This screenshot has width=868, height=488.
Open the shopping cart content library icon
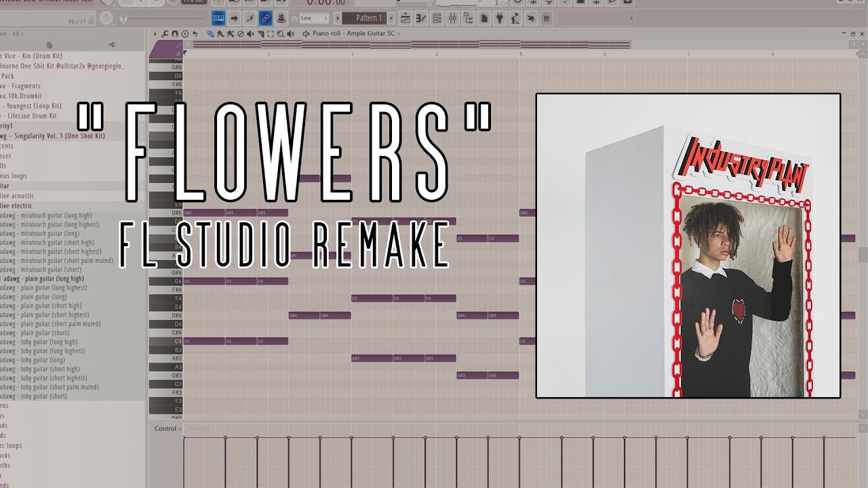point(546,18)
